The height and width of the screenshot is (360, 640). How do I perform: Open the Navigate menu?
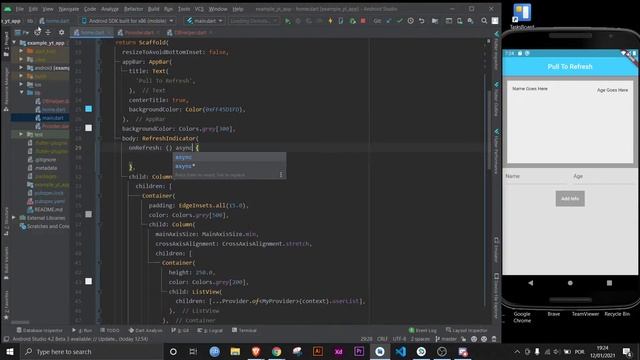click(69, 9)
